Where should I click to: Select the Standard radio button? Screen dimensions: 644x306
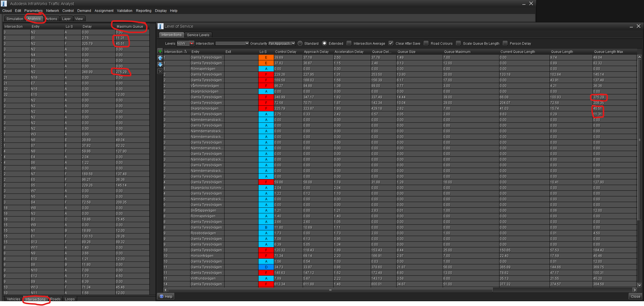[300, 43]
